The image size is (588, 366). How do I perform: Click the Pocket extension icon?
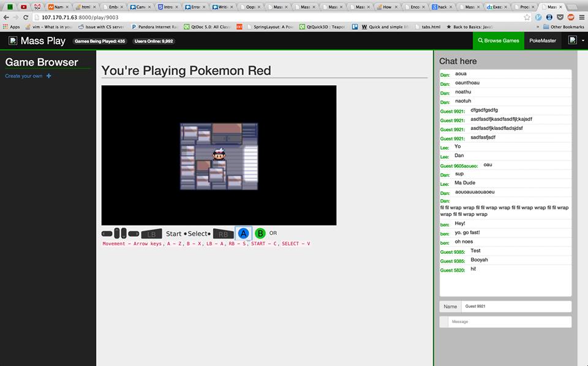pyautogui.click(x=560, y=17)
